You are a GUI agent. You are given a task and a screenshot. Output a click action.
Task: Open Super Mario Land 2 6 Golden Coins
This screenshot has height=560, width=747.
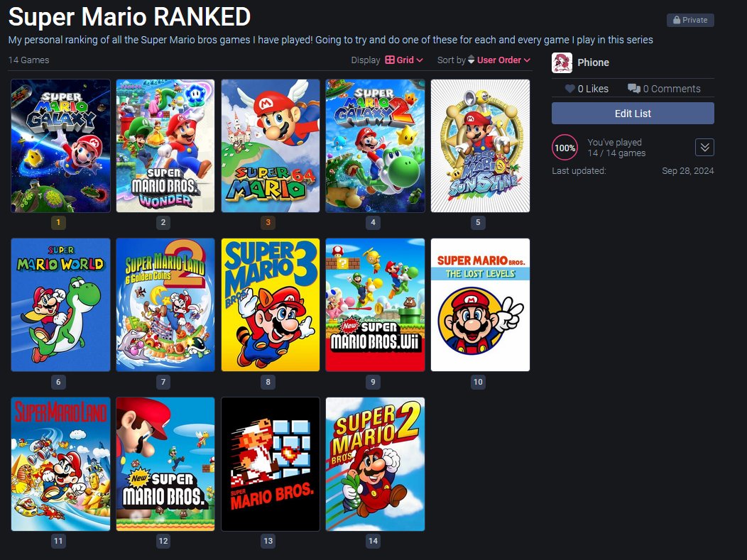(x=165, y=304)
